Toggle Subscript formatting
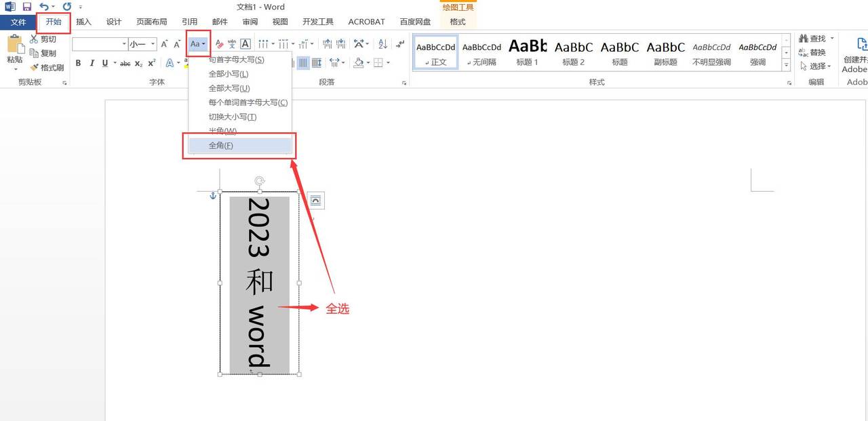 click(x=138, y=63)
